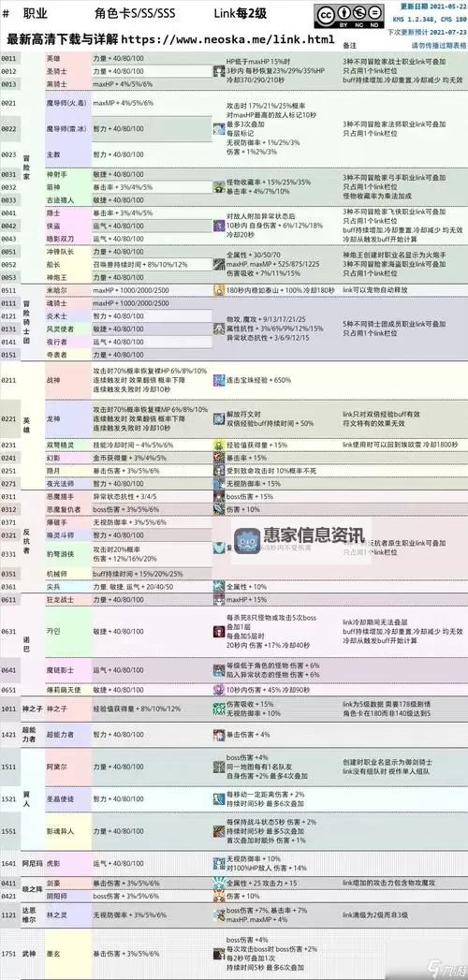Click the 米哈尔 link skill icon
The image size is (468, 980).
tap(219, 290)
